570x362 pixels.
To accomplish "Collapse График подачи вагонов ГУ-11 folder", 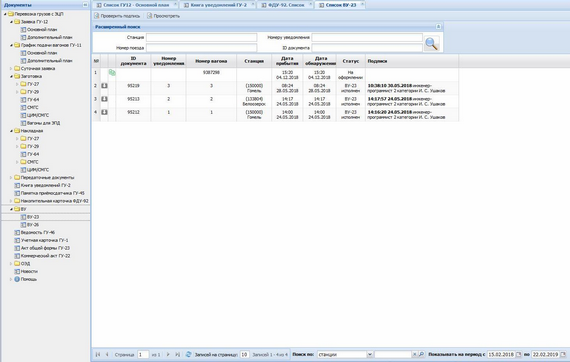I will click(x=11, y=45).
